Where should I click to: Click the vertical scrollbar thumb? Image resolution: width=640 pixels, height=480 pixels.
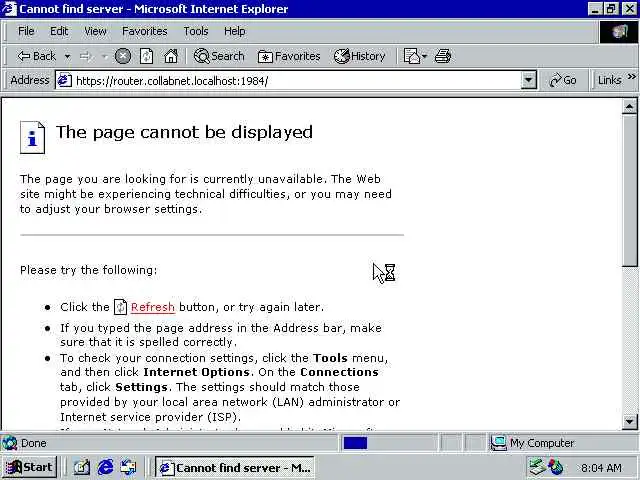(629, 191)
